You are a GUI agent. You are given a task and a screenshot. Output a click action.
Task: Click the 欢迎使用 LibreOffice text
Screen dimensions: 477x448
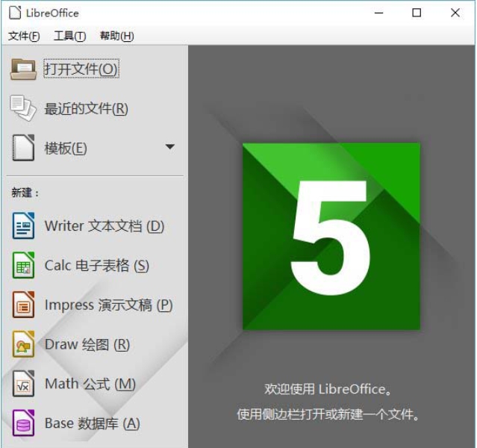(x=328, y=389)
